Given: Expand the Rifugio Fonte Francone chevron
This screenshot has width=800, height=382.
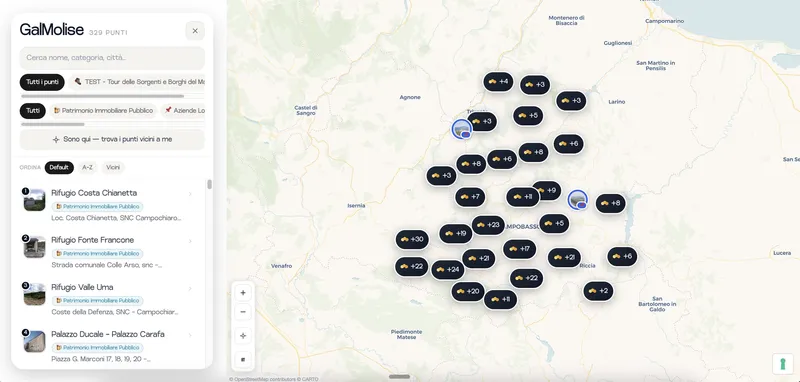Looking at the screenshot, I should tap(190, 241).
